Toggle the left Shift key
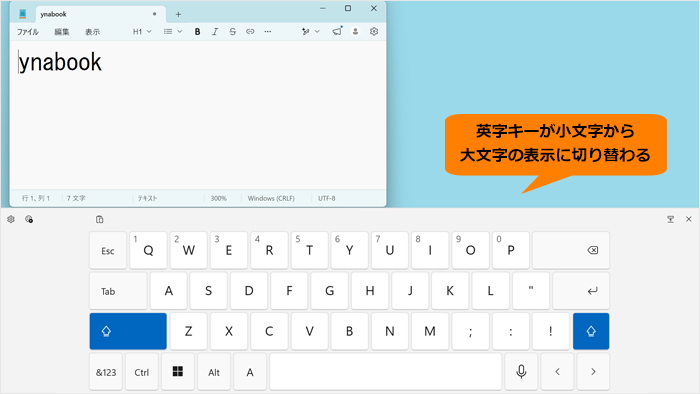700x394 pixels. tap(128, 331)
